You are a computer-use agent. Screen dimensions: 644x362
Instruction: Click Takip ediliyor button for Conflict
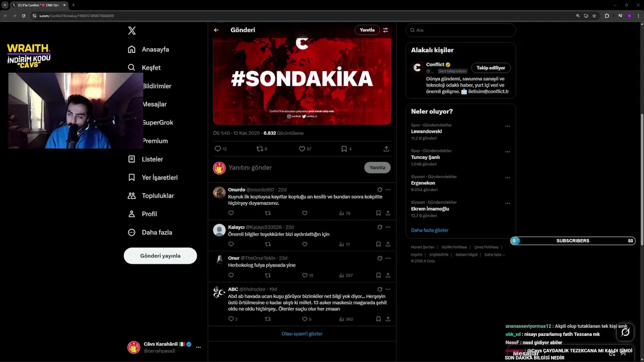tap(491, 68)
